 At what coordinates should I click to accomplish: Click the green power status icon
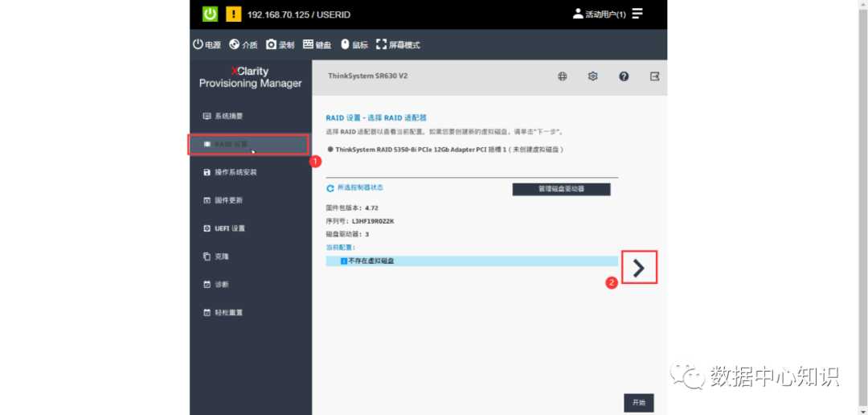pos(210,14)
